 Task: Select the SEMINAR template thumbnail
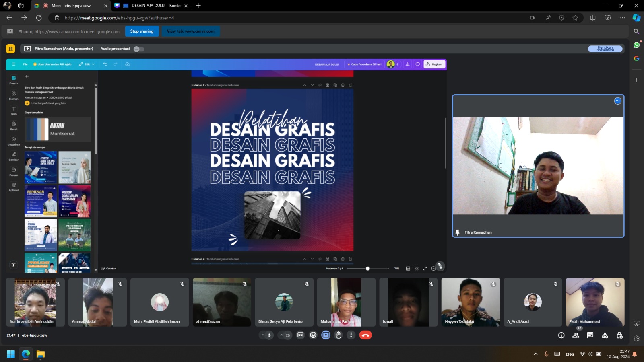tap(41, 201)
